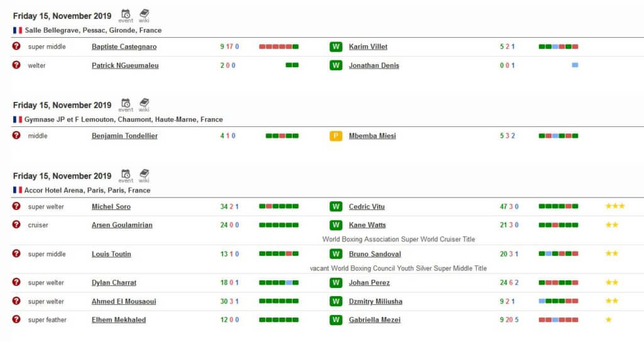Click three-star rating on Soro vs Vitu
The image size is (644, 342).
(615, 206)
